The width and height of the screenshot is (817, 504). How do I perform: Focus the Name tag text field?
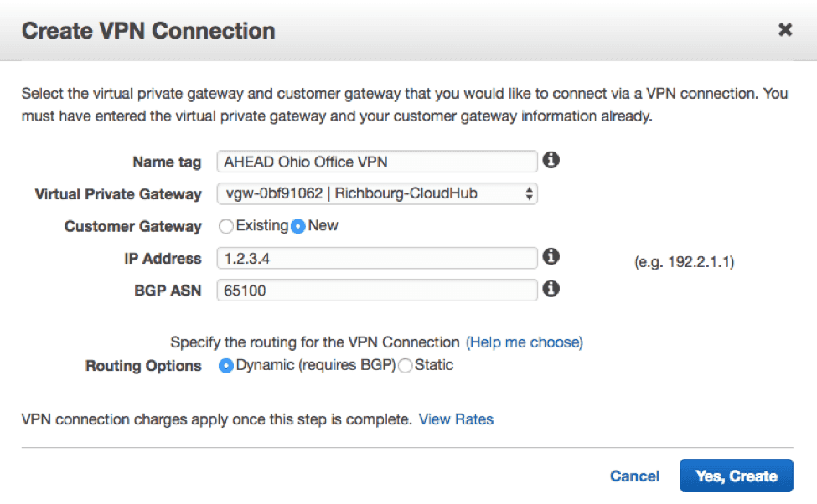pos(377,162)
